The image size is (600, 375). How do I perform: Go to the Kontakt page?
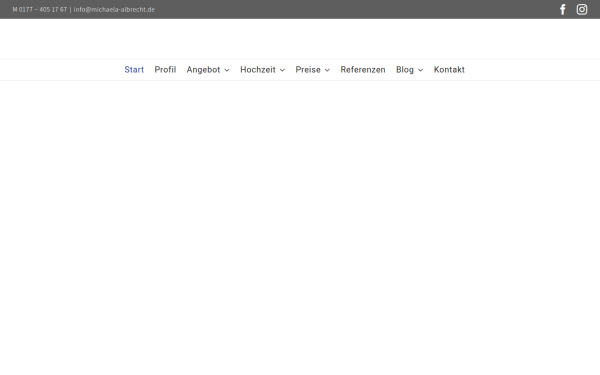(x=449, y=70)
